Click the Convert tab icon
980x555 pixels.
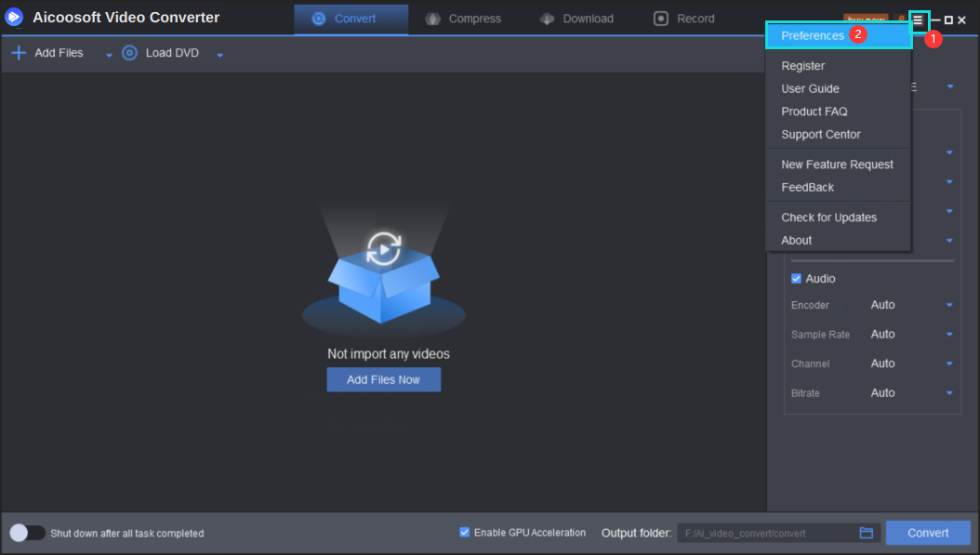(319, 19)
